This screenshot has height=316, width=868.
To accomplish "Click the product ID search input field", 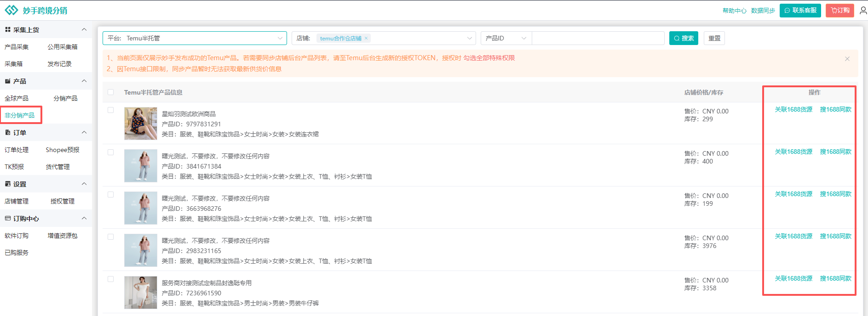I will 598,38.
